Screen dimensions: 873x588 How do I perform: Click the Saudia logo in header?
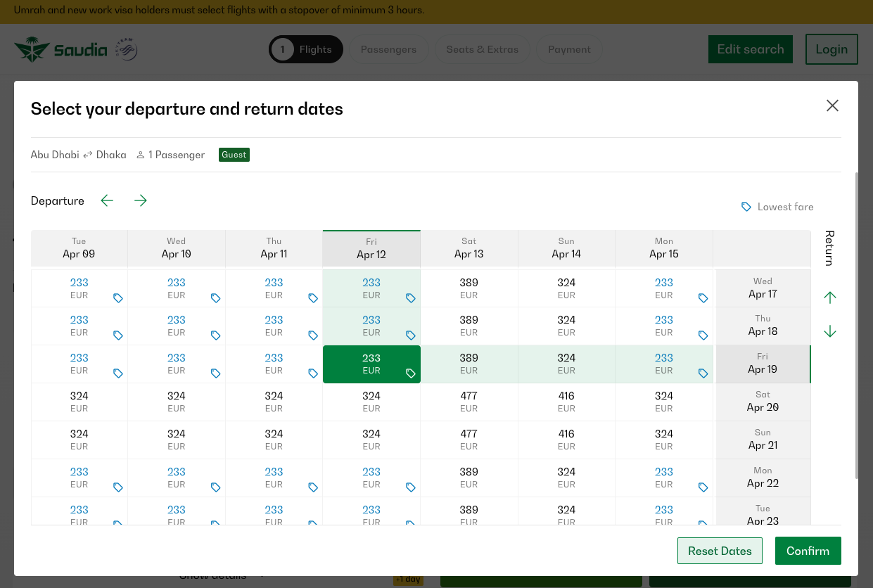tap(60, 49)
